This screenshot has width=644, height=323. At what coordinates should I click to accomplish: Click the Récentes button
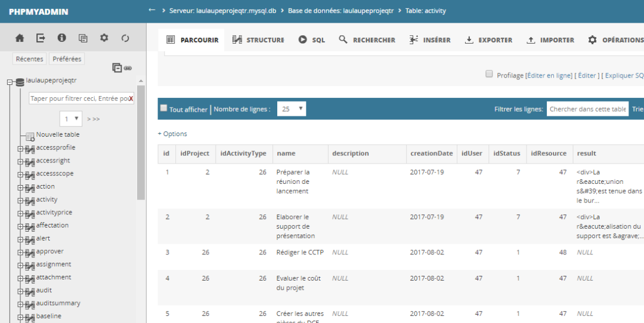pos(30,59)
